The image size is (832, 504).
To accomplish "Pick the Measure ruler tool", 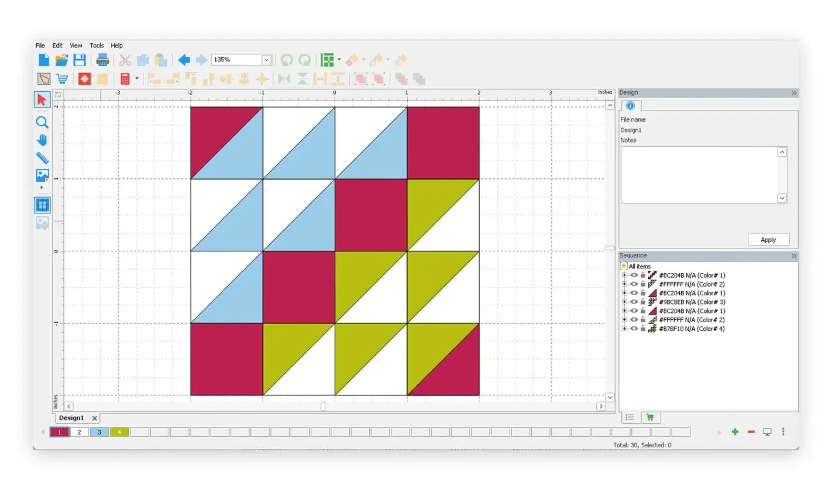I will 42,157.
